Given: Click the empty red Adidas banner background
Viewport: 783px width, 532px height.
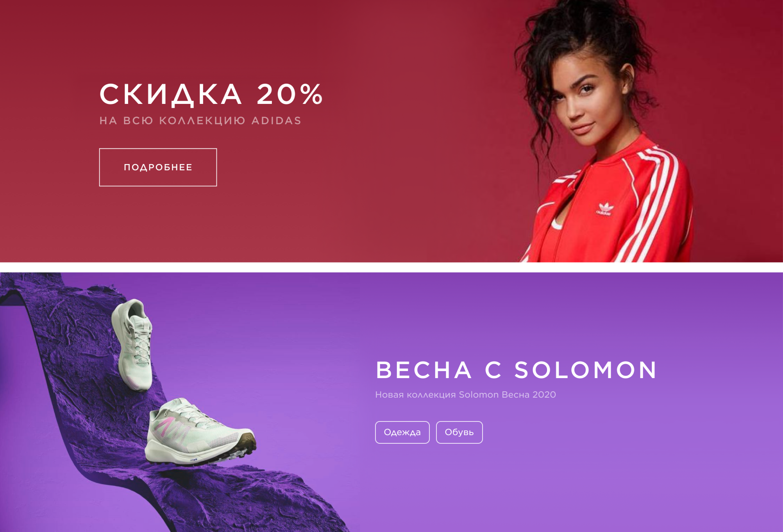Looking at the screenshot, I should point(391,156).
